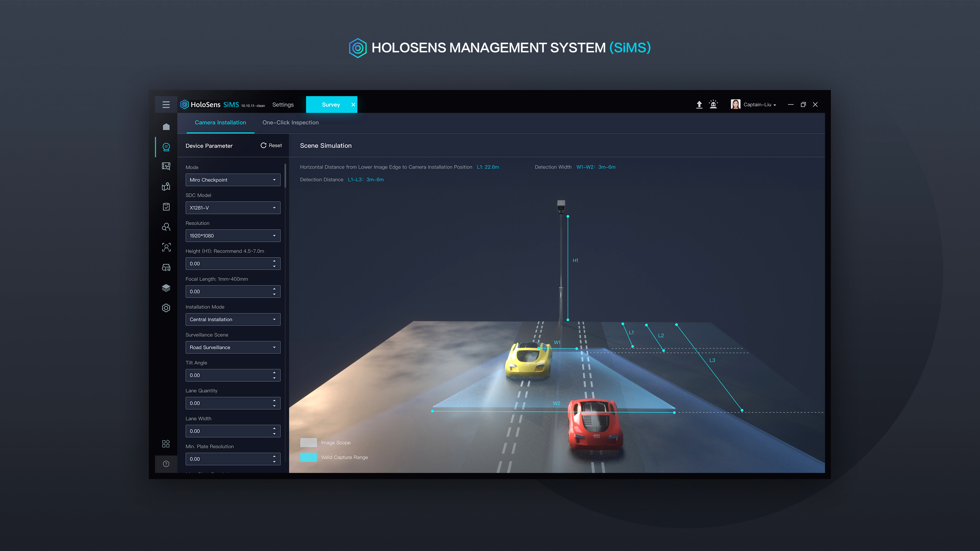
Task: Open the hamburger menu at top left
Action: [166, 104]
